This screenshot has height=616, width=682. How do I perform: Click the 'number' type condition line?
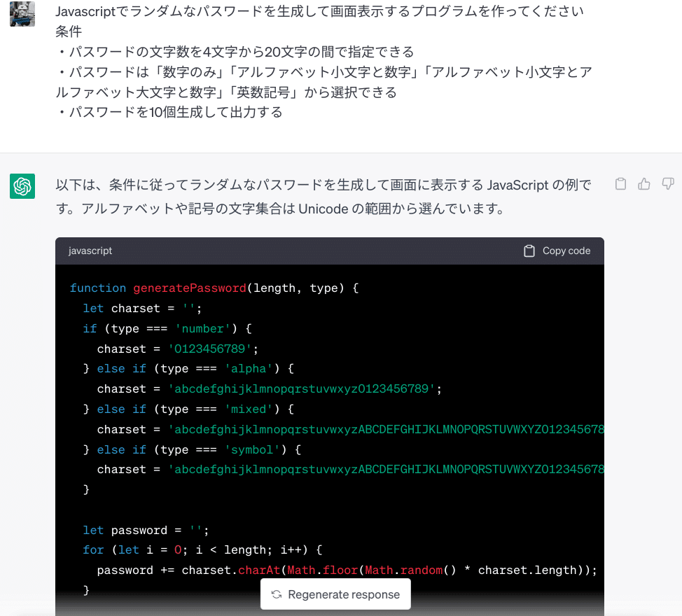click(167, 328)
